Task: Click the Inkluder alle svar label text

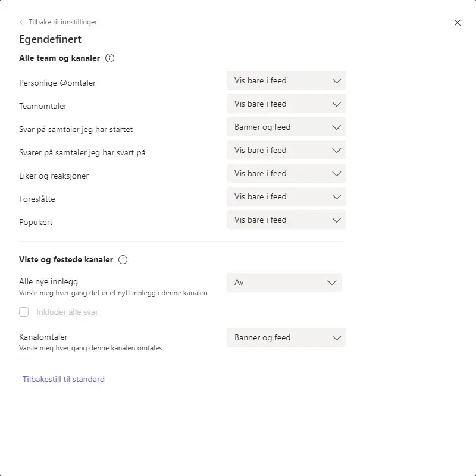Action: tap(67, 312)
